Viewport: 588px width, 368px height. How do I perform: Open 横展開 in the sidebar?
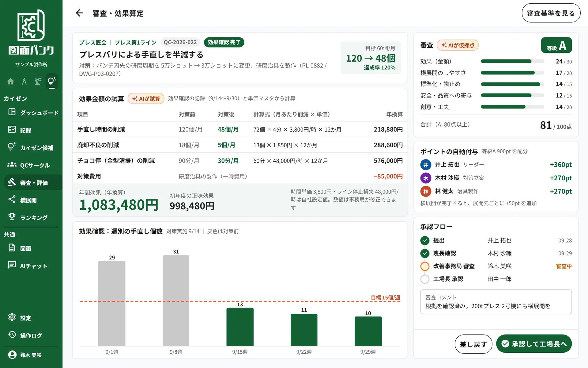[x=33, y=200]
